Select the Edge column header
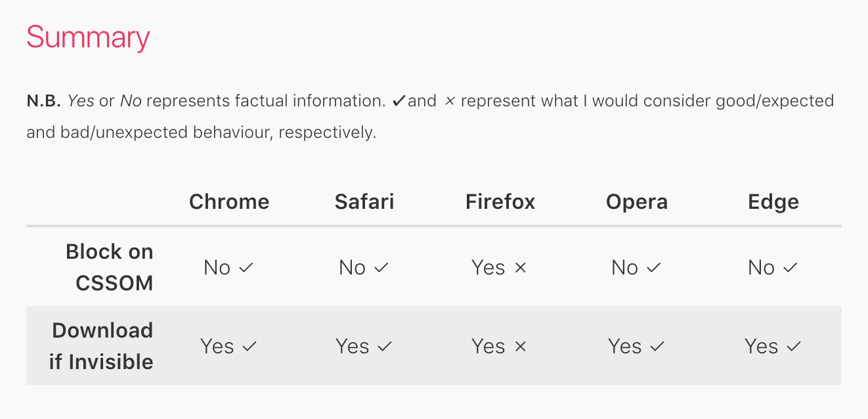Screen dimensions: 868x419 coord(773,201)
